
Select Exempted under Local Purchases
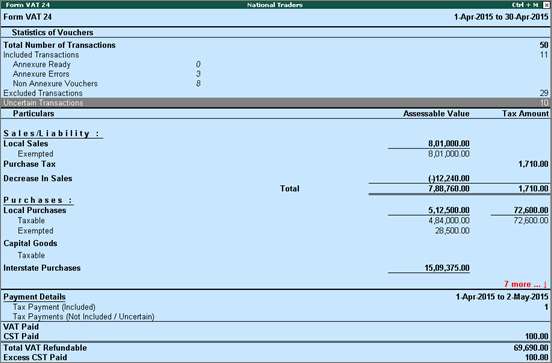(x=276, y=231)
